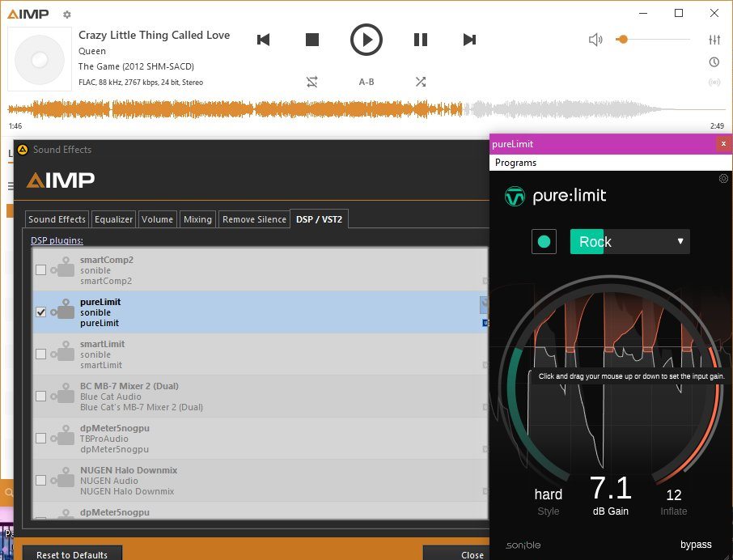Click the 7.1 dB Gain value
Image resolution: width=733 pixels, height=560 pixels.
611,488
